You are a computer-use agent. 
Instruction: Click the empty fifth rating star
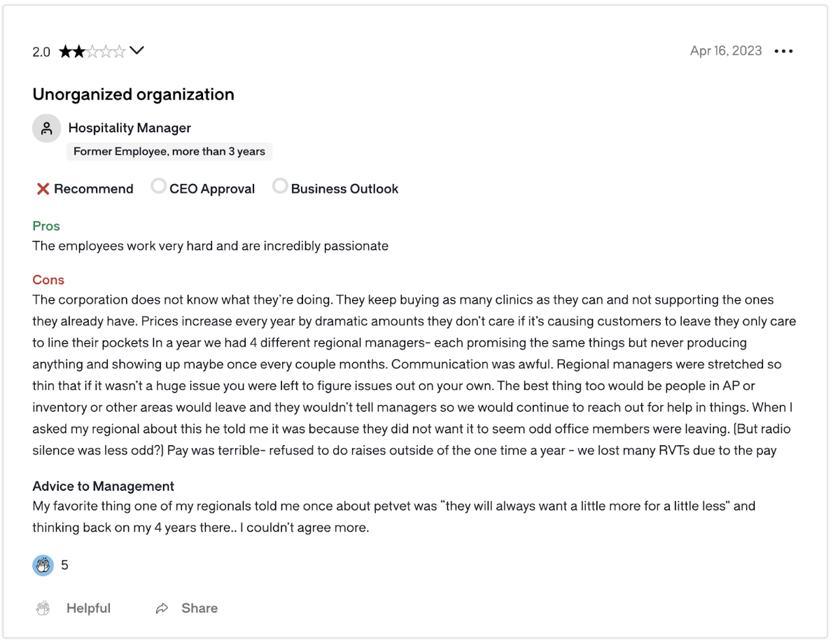tap(119, 51)
